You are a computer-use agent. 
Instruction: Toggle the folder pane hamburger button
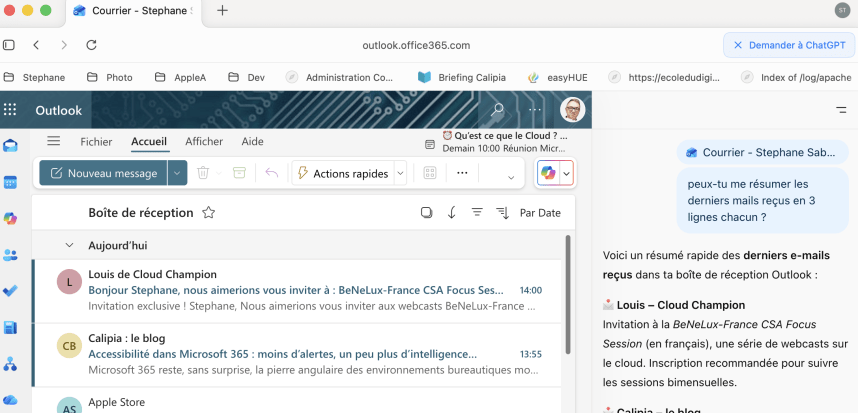coord(54,142)
